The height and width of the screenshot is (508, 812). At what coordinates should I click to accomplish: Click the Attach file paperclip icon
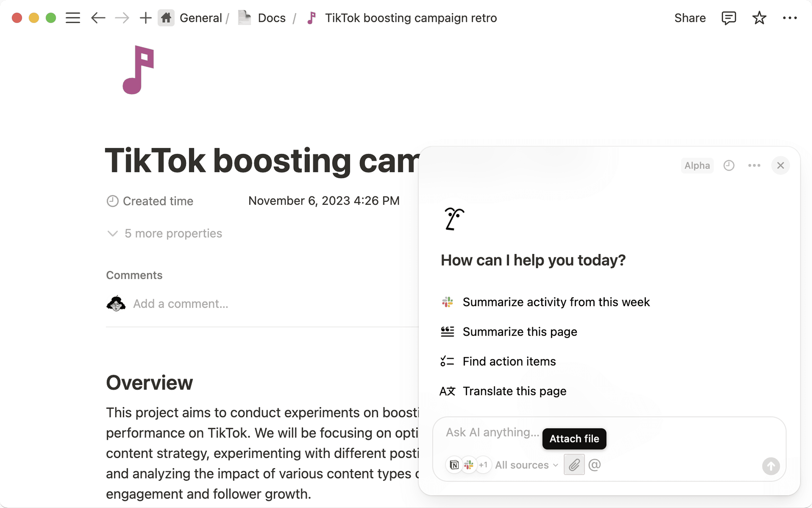pos(574,465)
